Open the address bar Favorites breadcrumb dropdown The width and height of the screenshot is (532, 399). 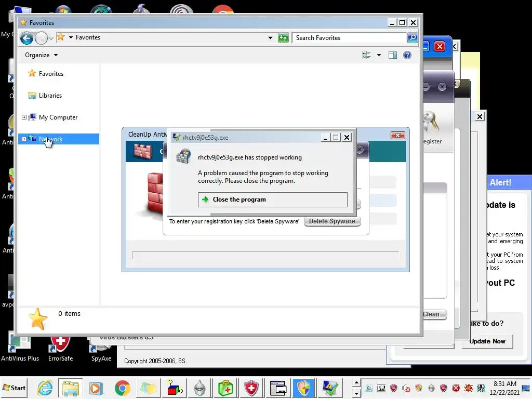[71, 37]
